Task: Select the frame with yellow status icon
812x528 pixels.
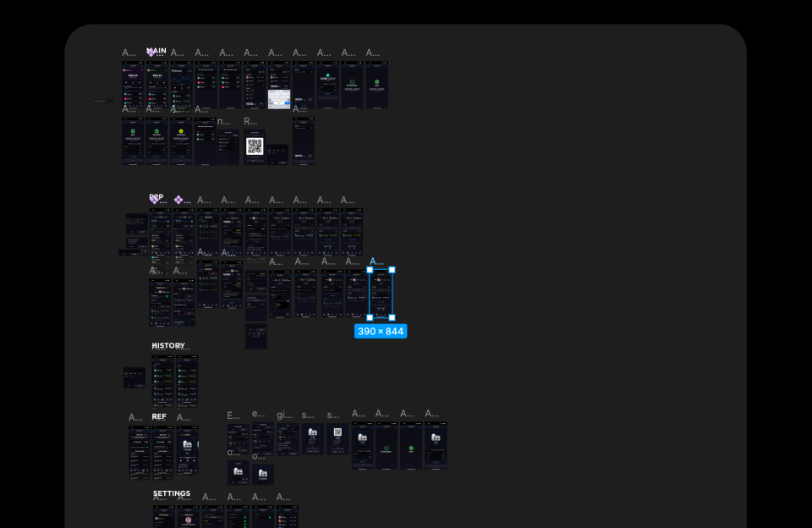Action: point(181,141)
